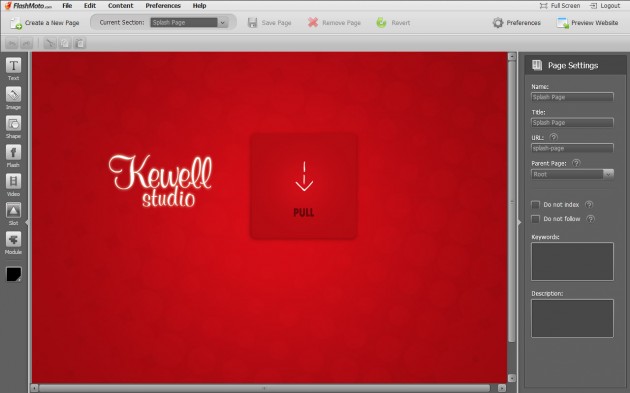Viewport: 630px width, 393px height.
Task: Click the Description text area
Action: pos(572,318)
